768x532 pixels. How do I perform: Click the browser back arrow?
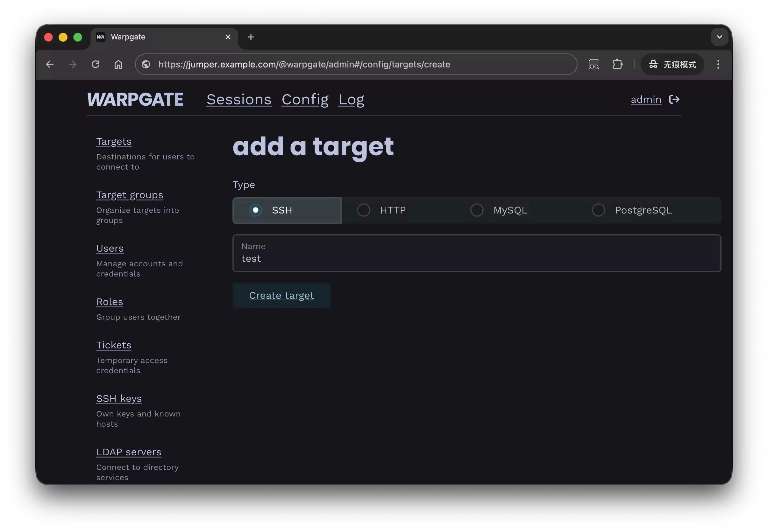click(x=50, y=64)
